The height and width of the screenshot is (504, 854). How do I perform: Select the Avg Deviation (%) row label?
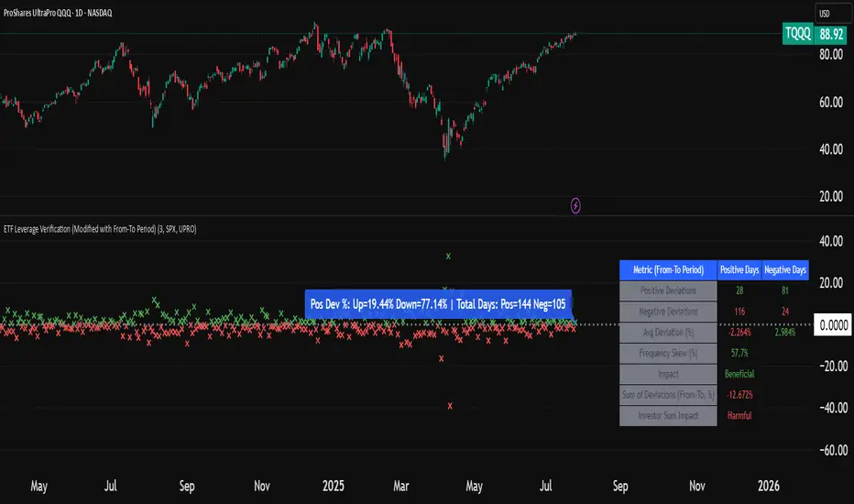668,333
